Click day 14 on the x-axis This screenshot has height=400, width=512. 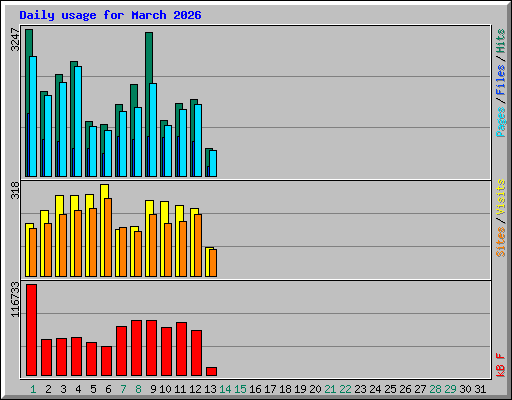(x=225, y=389)
